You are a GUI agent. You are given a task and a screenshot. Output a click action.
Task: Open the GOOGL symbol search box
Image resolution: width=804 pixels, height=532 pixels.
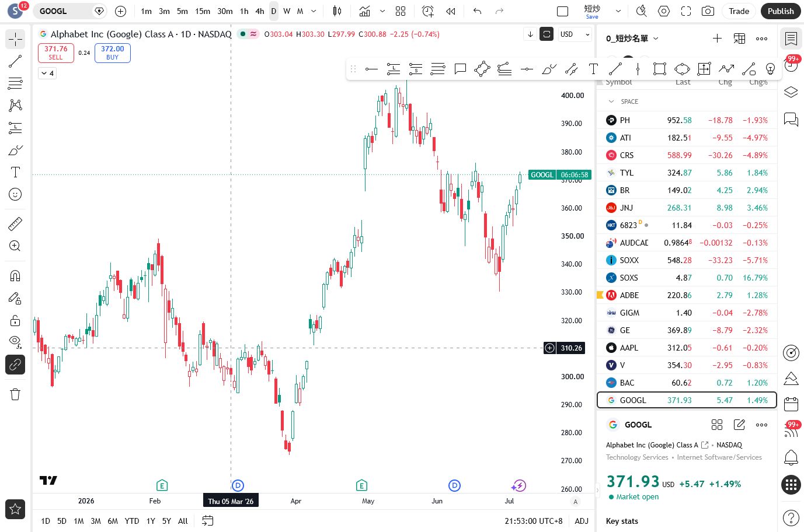coord(69,11)
